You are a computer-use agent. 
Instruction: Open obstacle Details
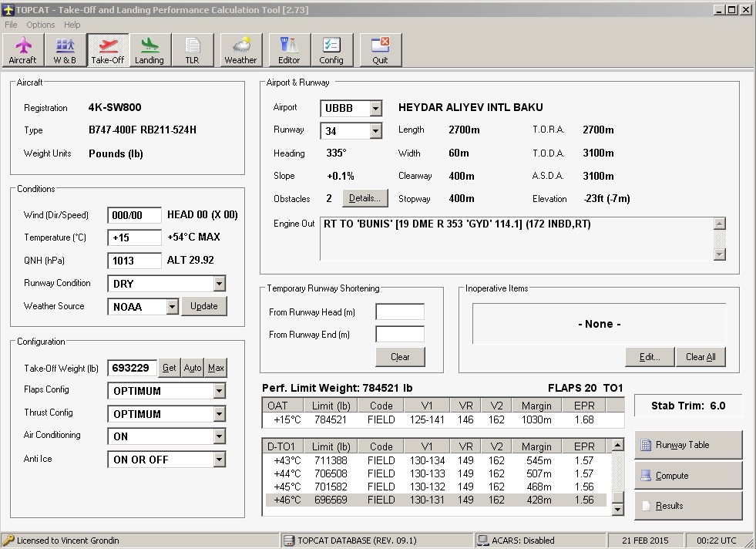365,198
